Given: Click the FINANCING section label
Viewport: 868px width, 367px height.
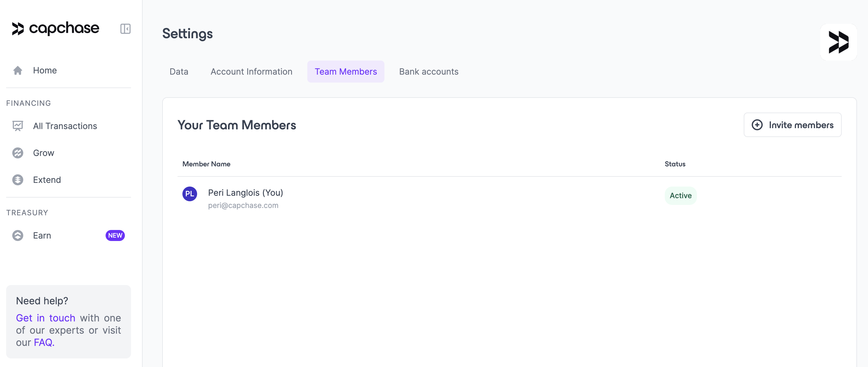Looking at the screenshot, I should (x=29, y=103).
